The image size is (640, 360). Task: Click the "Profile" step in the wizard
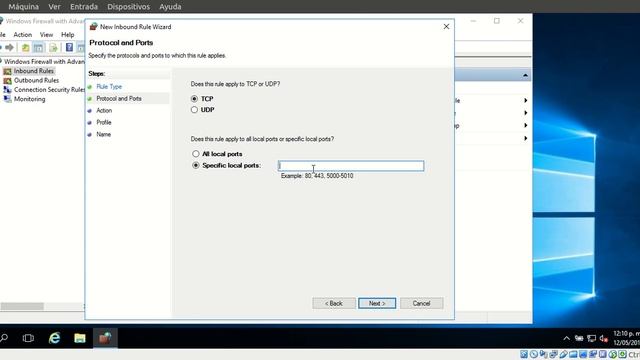(104, 122)
